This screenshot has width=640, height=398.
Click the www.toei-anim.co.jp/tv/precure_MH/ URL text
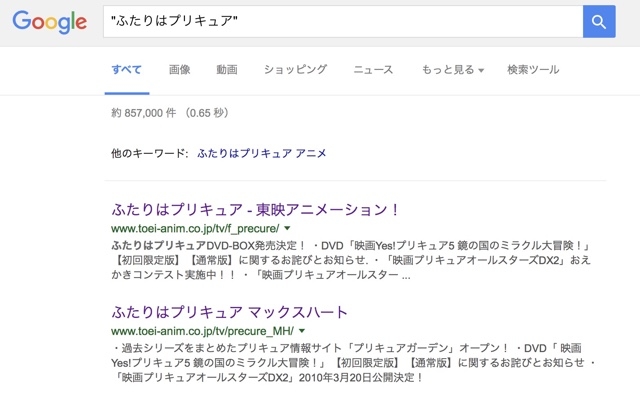pos(202,331)
